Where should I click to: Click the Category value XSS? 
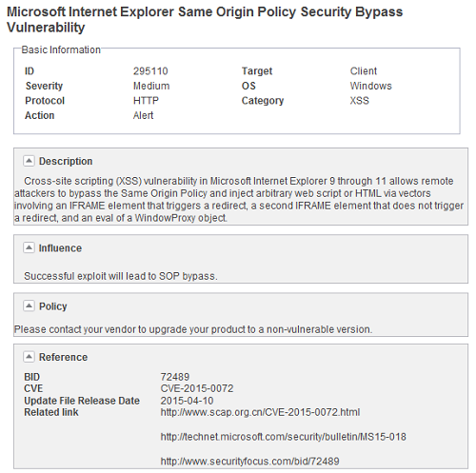point(359,101)
